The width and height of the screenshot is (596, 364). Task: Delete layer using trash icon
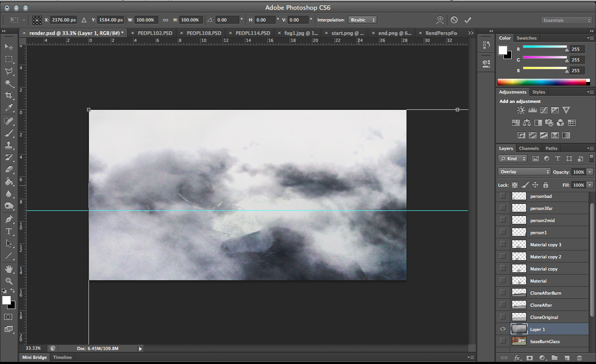pyautogui.click(x=580, y=357)
